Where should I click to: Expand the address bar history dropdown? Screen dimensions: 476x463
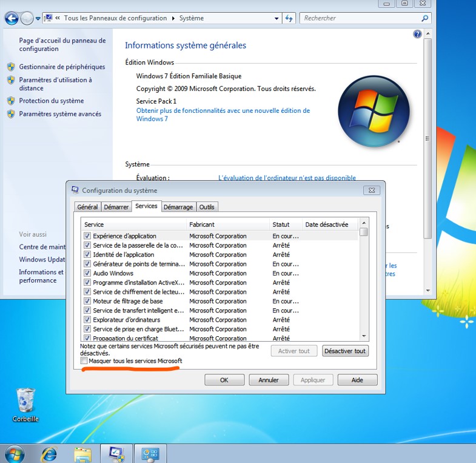click(x=277, y=19)
